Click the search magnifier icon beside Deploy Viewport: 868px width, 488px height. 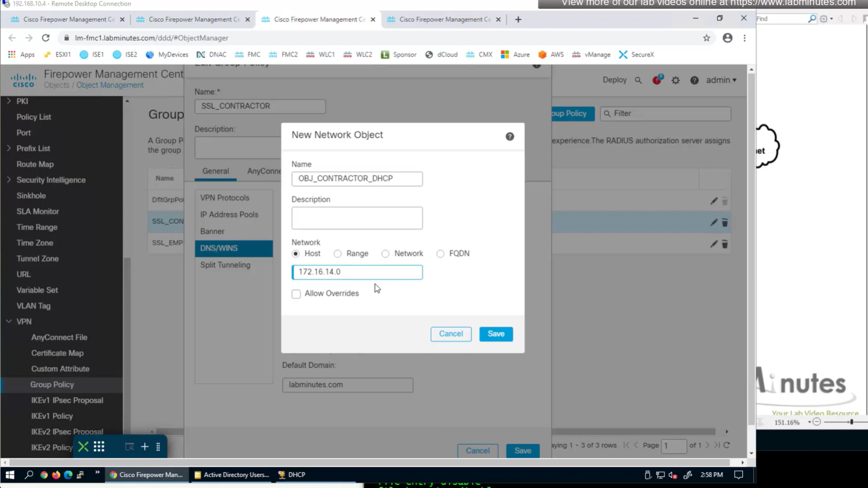[638, 81]
